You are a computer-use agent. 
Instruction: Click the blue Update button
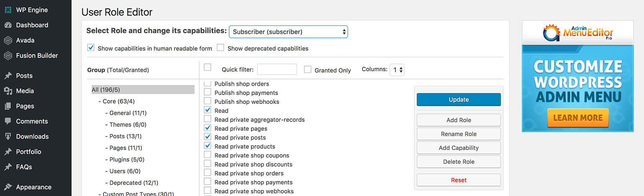tap(459, 100)
